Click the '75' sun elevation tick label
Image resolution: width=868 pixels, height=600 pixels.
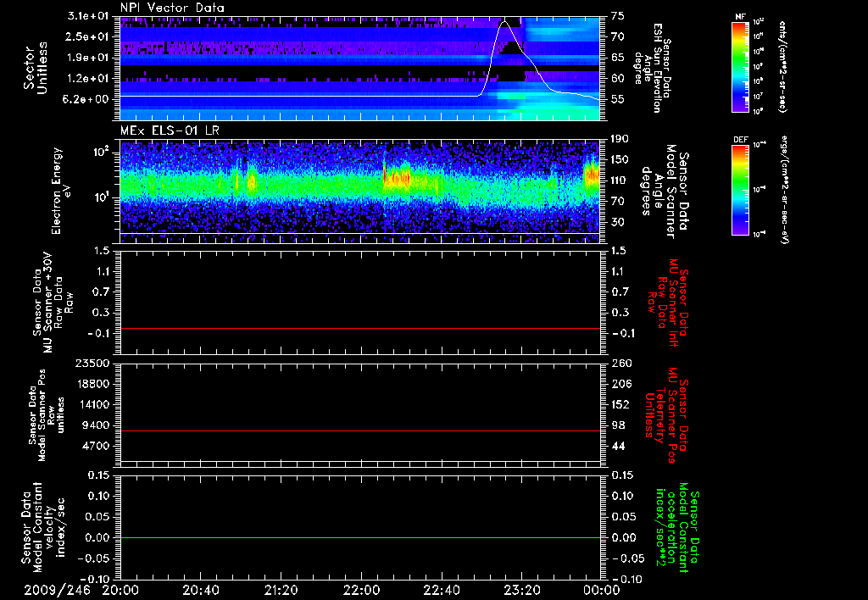pos(617,16)
